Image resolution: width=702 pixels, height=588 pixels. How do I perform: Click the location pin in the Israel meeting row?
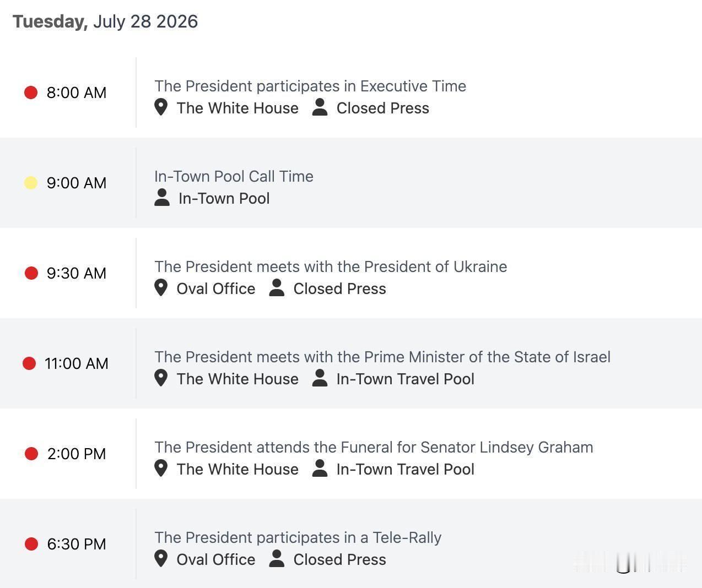coord(161,378)
